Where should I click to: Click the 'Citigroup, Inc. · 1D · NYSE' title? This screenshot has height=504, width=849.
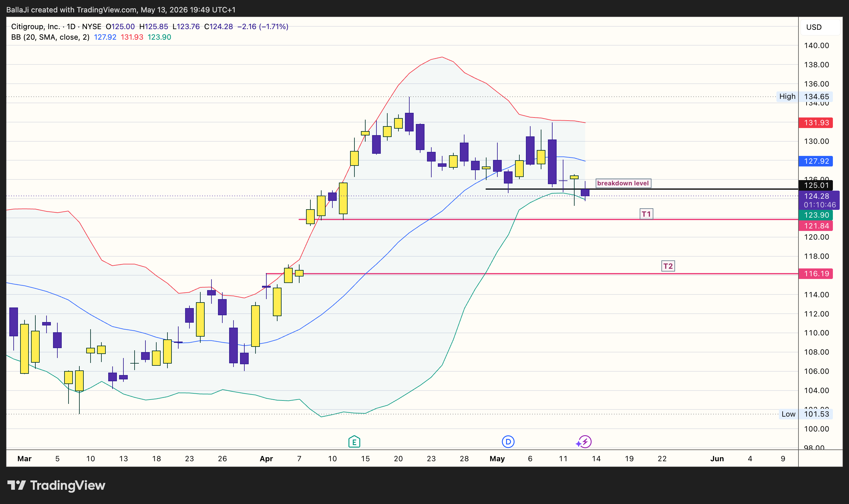(x=56, y=26)
